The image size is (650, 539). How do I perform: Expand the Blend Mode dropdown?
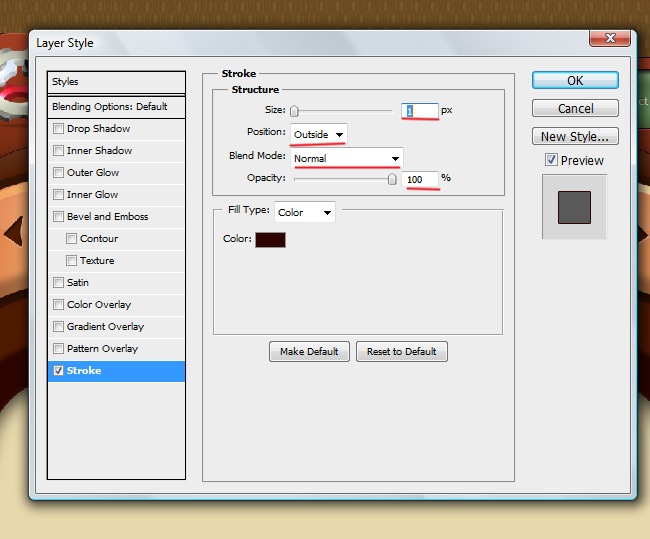coord(347,158)
